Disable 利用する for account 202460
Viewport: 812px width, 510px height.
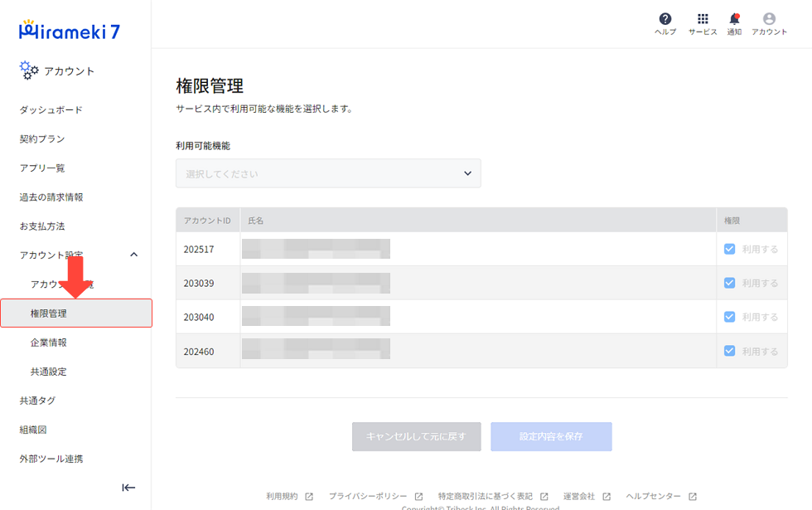729,350
